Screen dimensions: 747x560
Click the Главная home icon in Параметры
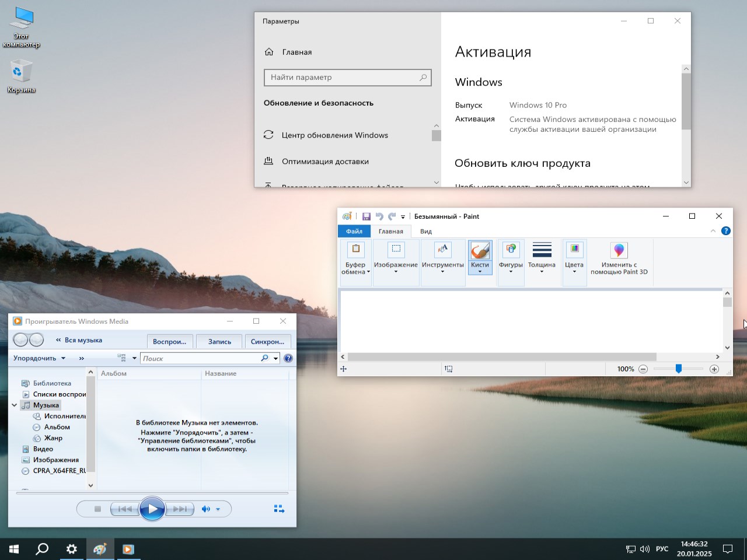(269, 52)
